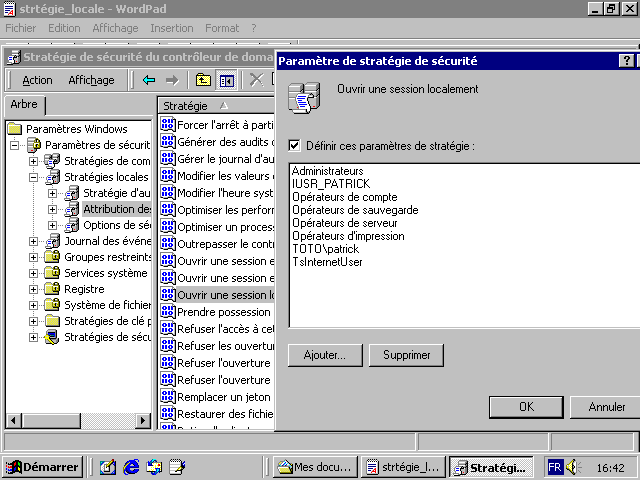The width and height of the screenshot is (640, 480).
Task: Select TOTO\patrick in the list
Action: click(x=324, y=249)
